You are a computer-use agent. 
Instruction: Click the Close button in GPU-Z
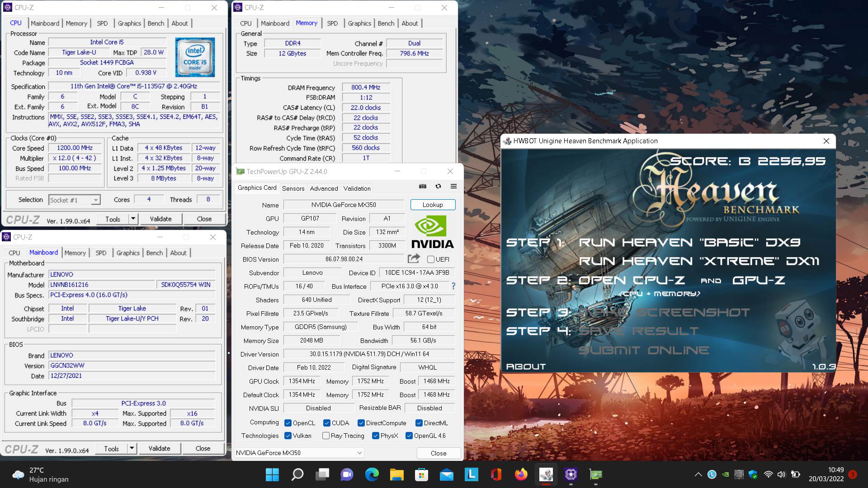[x=439, y=453]
